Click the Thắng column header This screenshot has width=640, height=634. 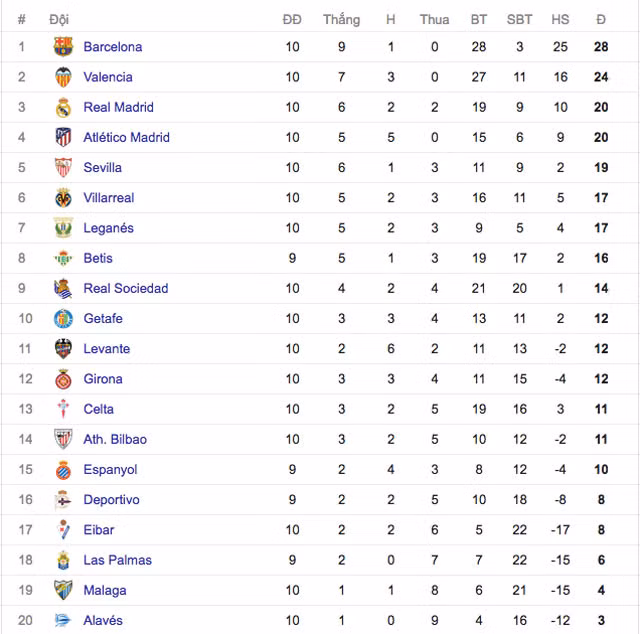coord(342,19)
